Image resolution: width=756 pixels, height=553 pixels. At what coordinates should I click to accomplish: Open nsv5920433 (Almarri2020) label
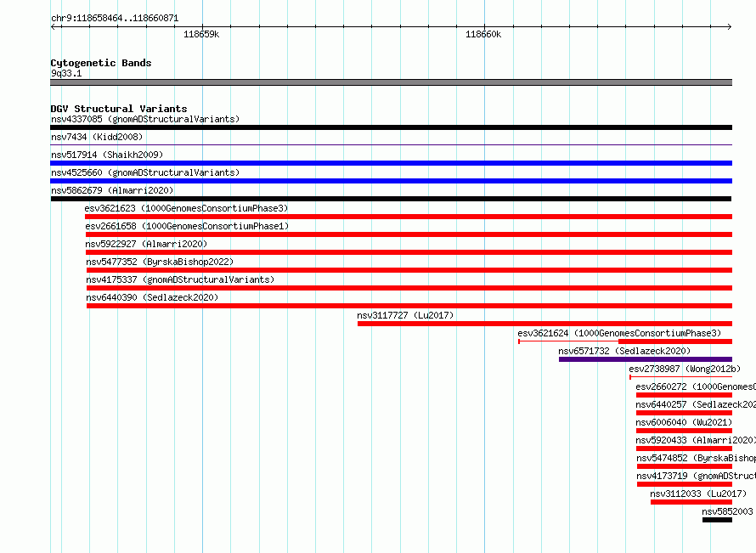point(695,440)
